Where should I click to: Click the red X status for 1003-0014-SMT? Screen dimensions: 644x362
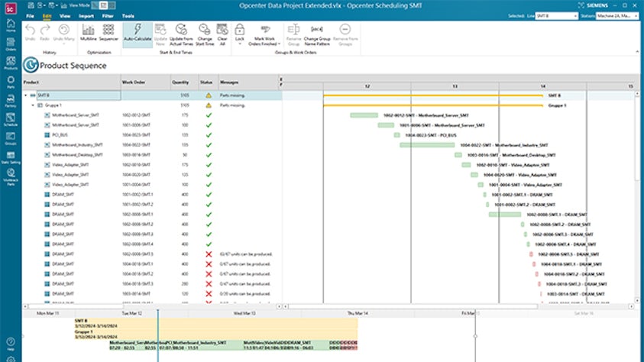coord(209,294)
